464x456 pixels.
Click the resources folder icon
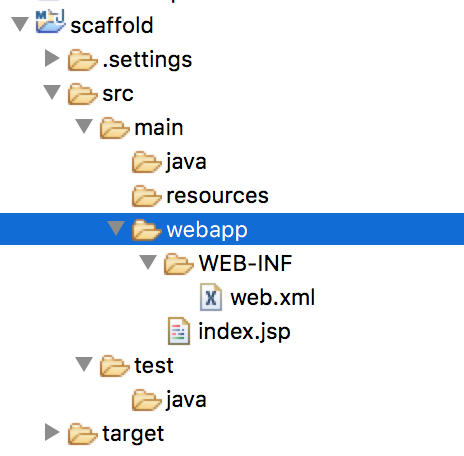147,196
